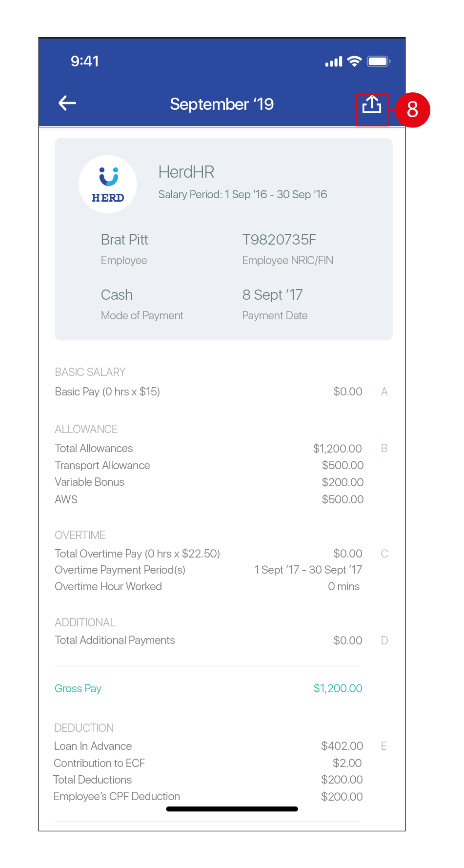464x868 pixels.
Task: Tap the Brat Pitt employee name
Action: click(x=124, y=240)
